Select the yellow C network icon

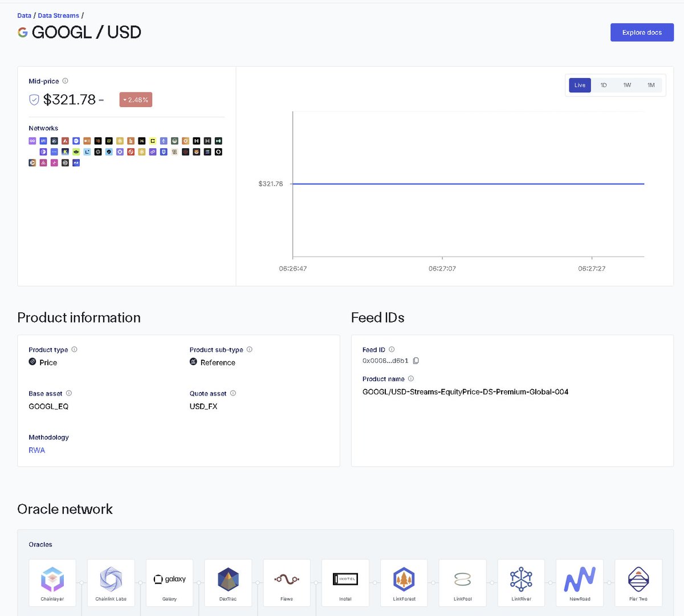pos(153,141)
